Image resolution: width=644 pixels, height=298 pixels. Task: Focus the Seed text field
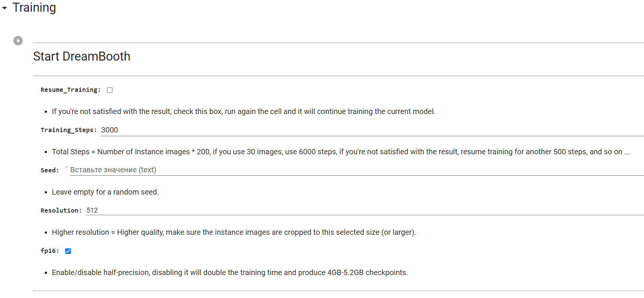(x=356, y=170)
